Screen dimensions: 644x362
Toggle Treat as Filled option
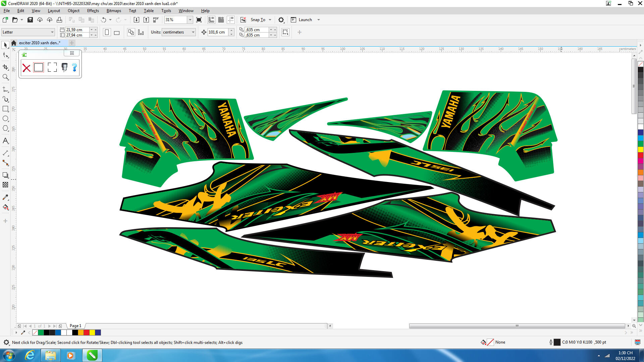285,32
